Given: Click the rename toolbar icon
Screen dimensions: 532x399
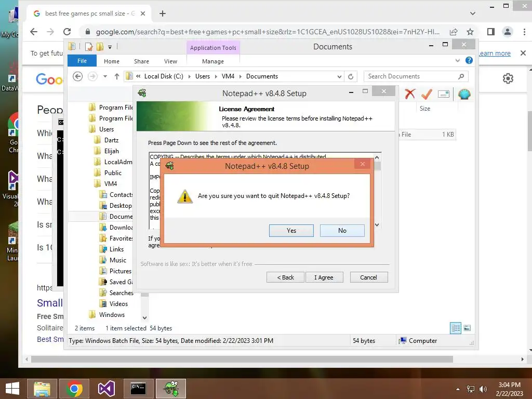Looking at the screenshot, I should [444, 94].
